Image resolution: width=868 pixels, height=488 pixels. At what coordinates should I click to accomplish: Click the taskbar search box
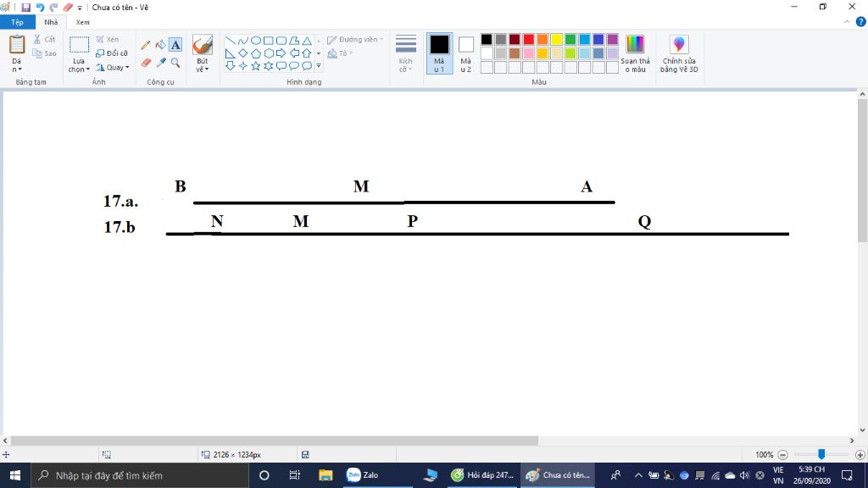tap(140, 475)
